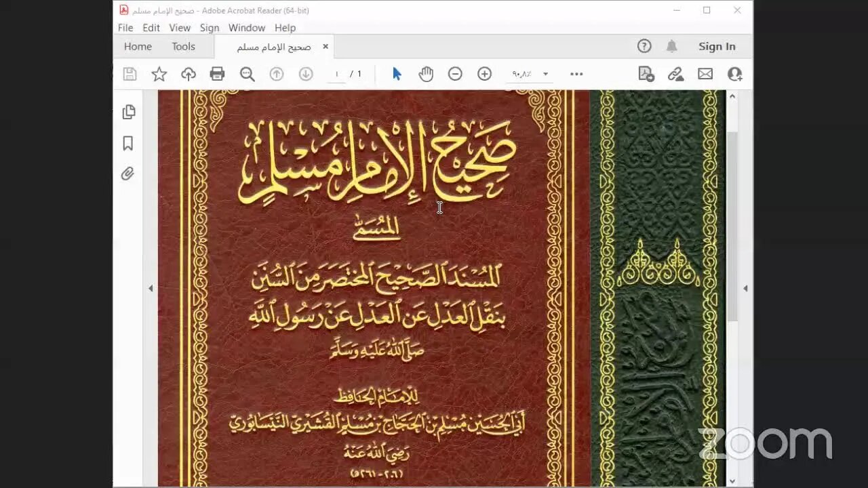Activate the hand pan tool
Image resolution: width=868 pixels, height=488 pixels.
[x=426, y=74]
